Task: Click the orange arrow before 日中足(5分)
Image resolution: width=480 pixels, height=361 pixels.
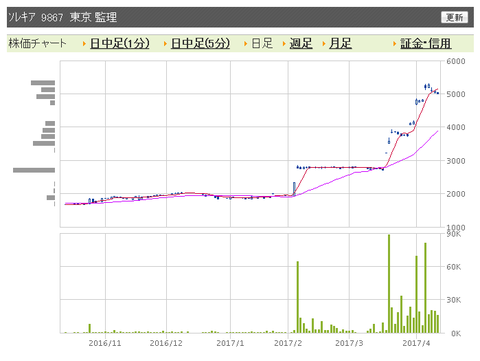Action: pyautogui.click(x=165, y=44)
